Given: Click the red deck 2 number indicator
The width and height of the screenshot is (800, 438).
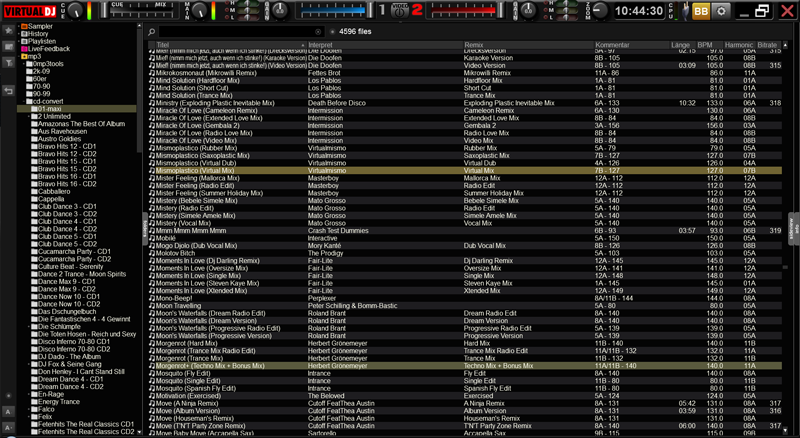Looking at the screenshot, I should click(x=417, y=10).
